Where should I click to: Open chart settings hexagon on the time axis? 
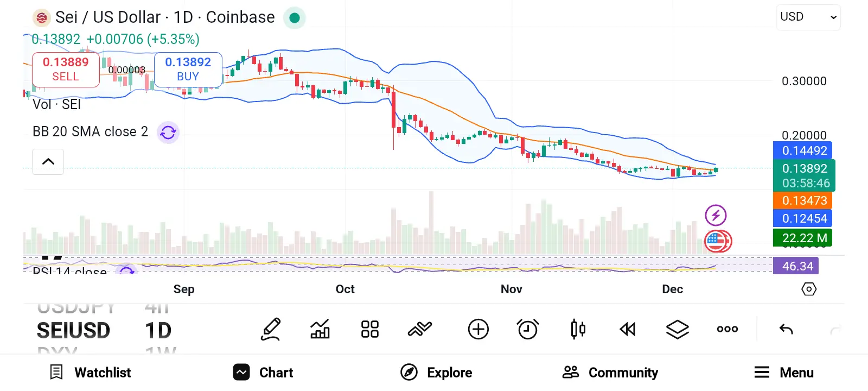tap(809, 289)
